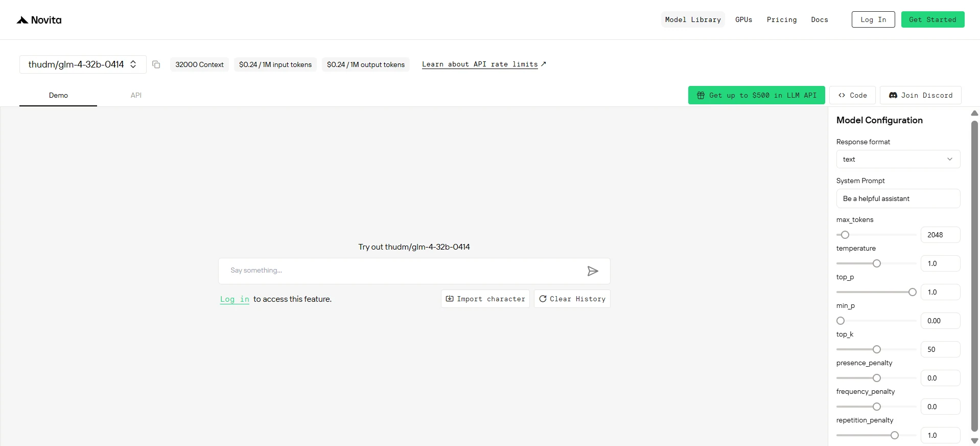This screenshot has width=980, height=446.
Task: Click the Join Discord button
Action: click(921, 95)
